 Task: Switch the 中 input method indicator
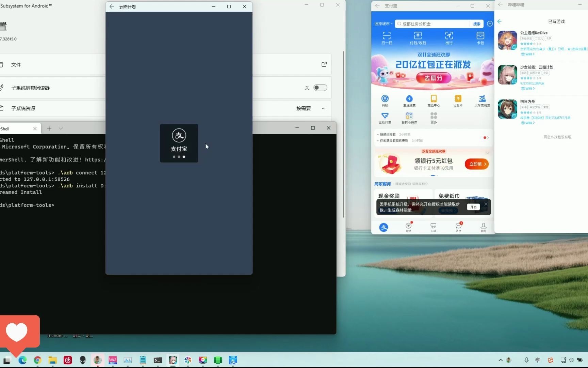point(538,360)
